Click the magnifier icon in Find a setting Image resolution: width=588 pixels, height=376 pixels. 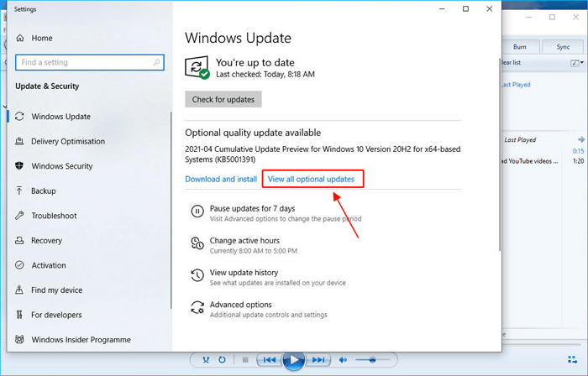click(157, 62)
